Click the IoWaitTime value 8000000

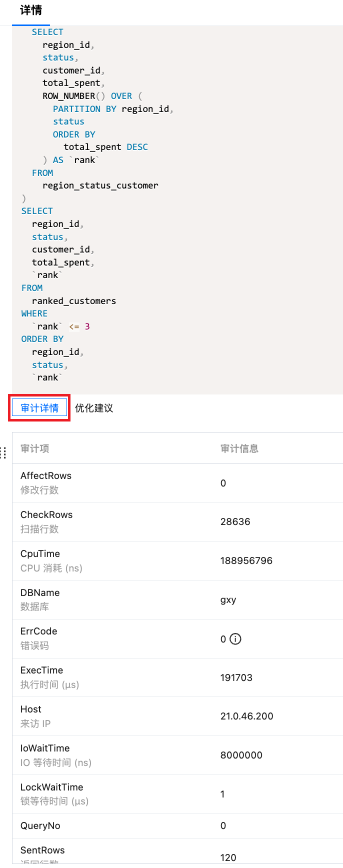pos(241,755)
